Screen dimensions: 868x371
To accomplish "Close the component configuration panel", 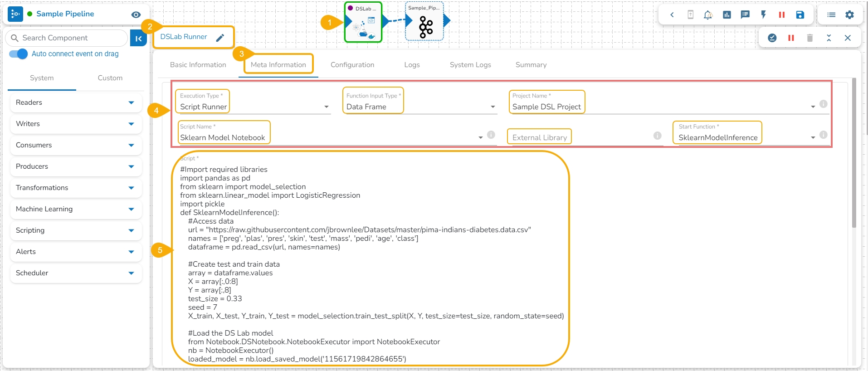I will point(848,38).
